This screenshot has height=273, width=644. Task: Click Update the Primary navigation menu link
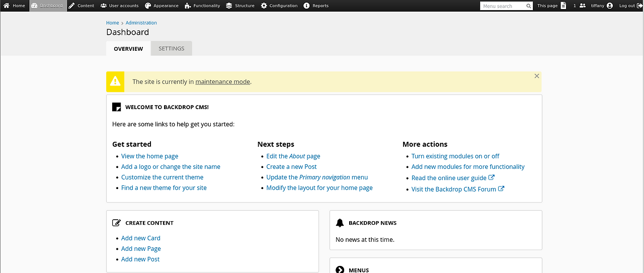pos(317,177)
